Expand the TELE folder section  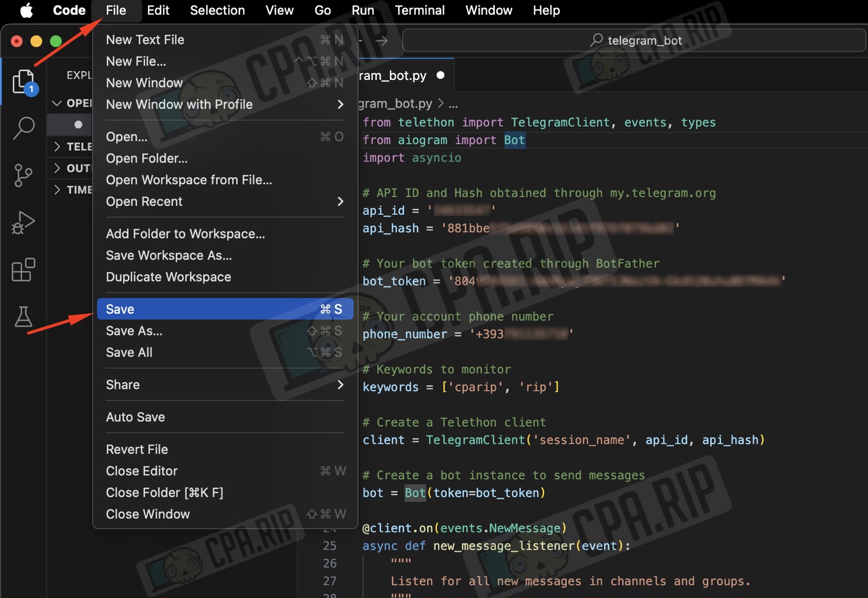[x=57, y=146]
